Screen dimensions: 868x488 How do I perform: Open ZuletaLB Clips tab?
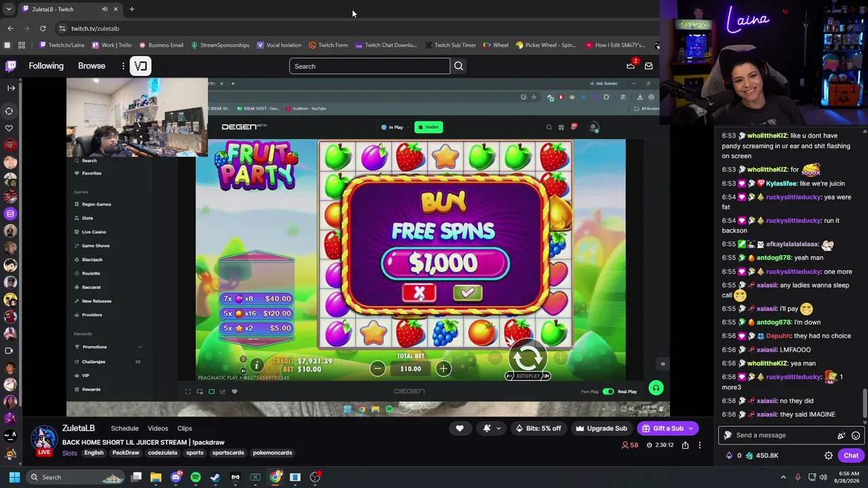184,428
